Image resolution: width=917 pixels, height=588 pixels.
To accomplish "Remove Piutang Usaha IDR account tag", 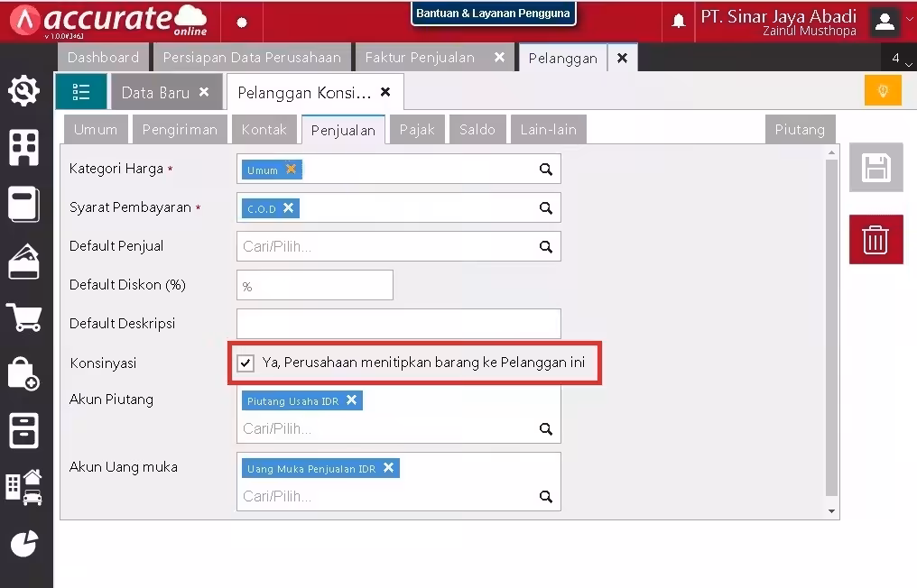I will pyautogui.click(x=351, y=400).
